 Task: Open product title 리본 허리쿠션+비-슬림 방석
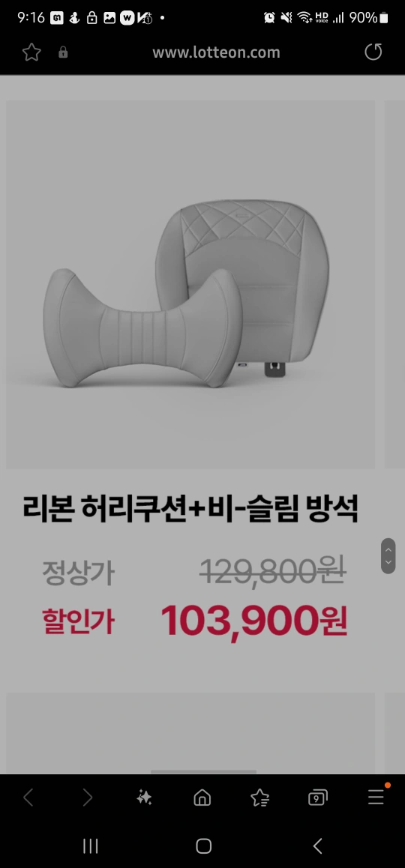(190, 509)
